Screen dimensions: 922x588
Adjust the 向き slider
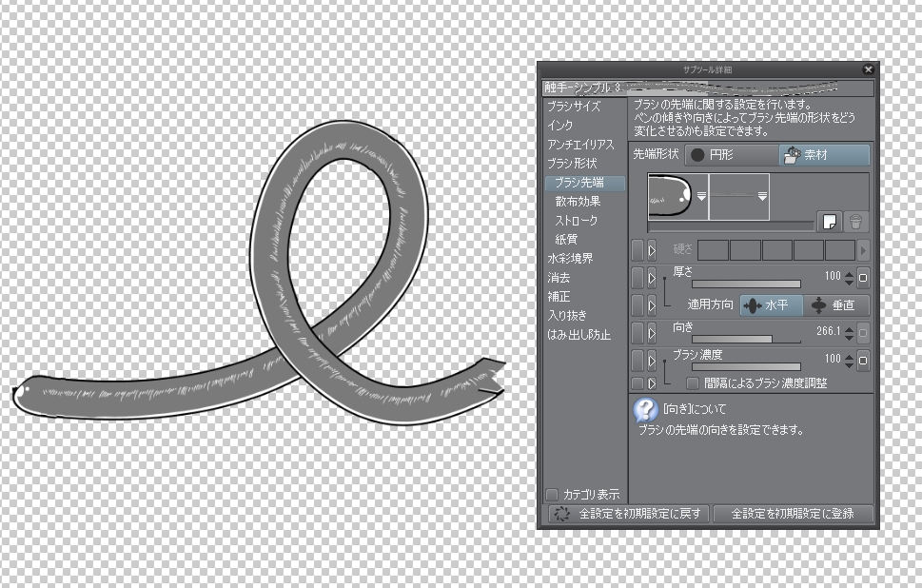coord(746,340)
